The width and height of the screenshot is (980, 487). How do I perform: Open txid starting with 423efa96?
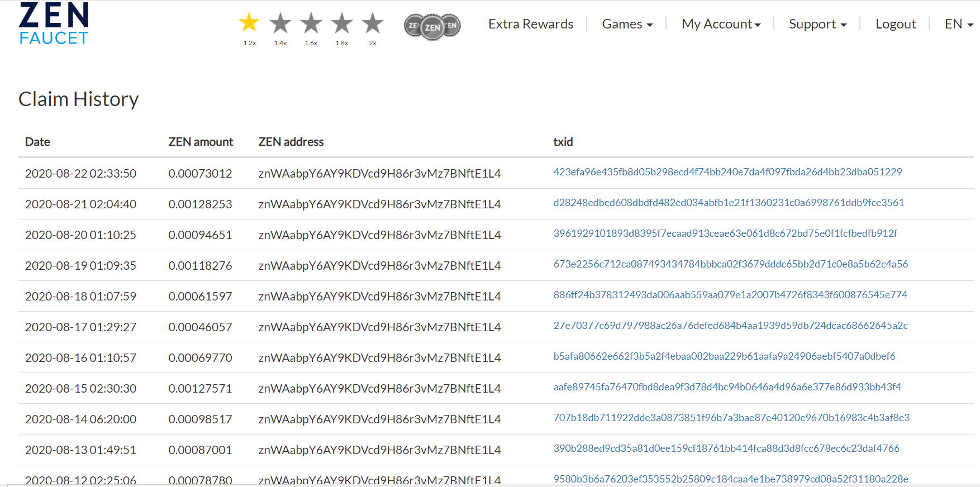[727, 172]
